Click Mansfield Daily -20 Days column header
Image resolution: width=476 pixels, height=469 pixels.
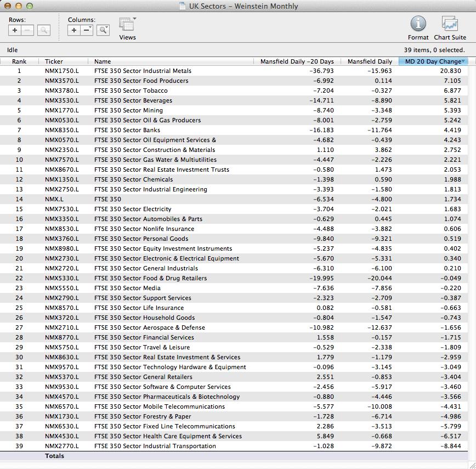coord(296,61)
